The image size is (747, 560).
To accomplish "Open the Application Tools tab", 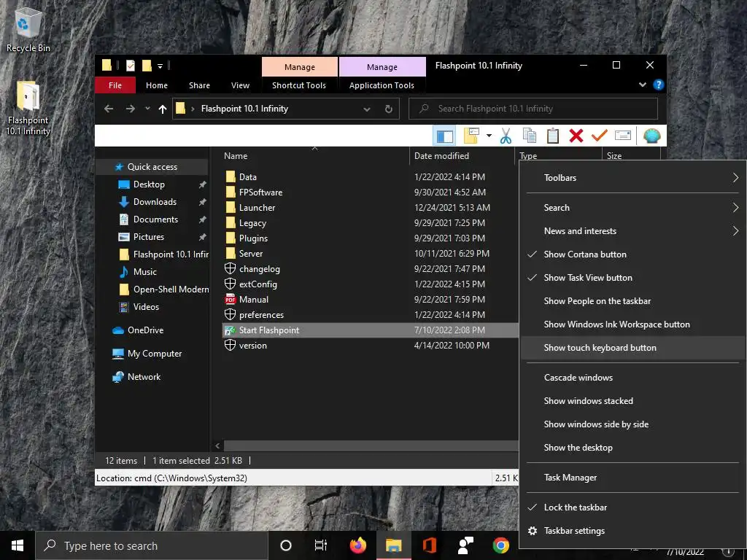I will tap(382, 85).
